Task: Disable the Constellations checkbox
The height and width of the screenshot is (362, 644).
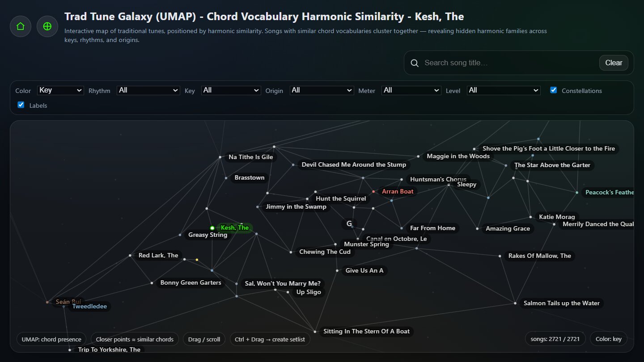Action: pos(554,90)
